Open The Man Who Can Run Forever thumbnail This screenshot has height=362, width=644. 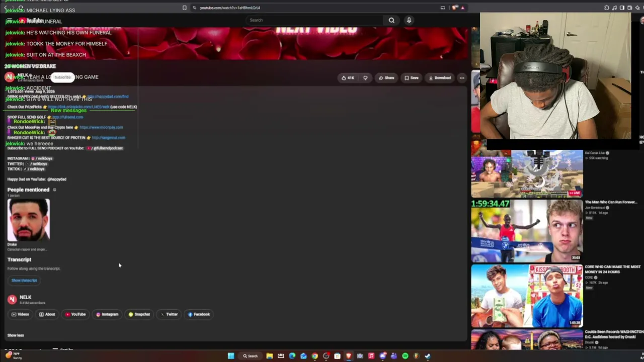[x=527, y=231]
